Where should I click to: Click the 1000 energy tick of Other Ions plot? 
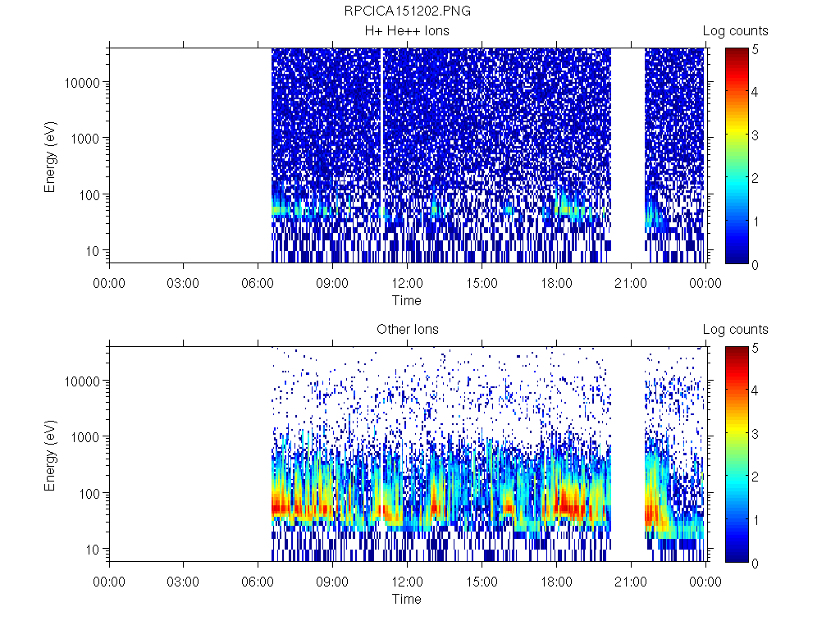[85, 437]
